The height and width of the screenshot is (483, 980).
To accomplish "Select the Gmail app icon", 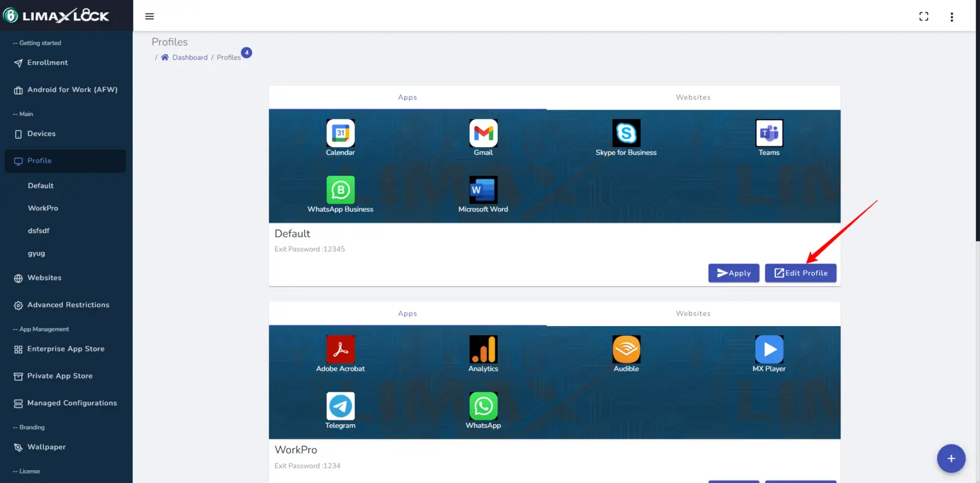I will click(483, 133).
